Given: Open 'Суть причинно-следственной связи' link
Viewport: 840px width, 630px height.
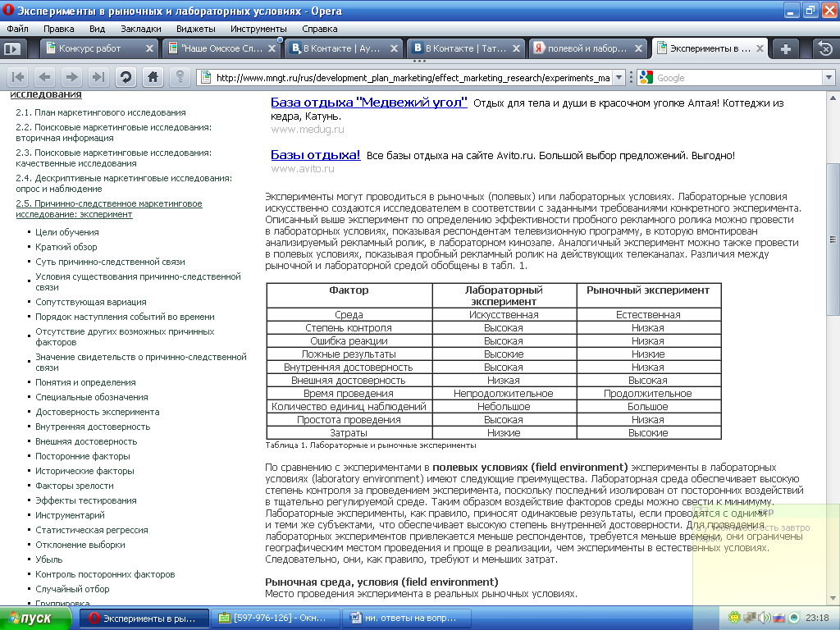Looking at the screenshot, I should 110,262.
